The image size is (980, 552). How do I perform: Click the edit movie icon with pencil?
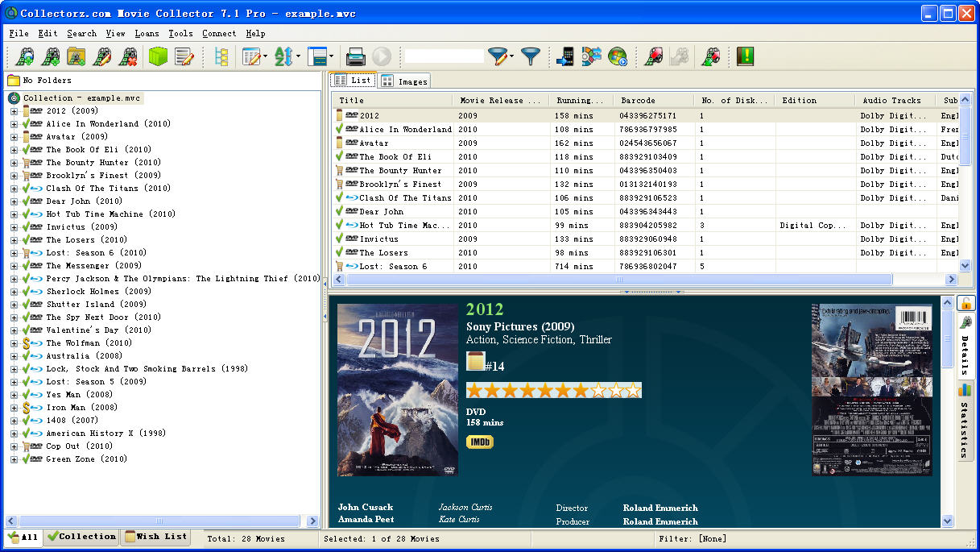pyautogui.click(x=102, y=56)
